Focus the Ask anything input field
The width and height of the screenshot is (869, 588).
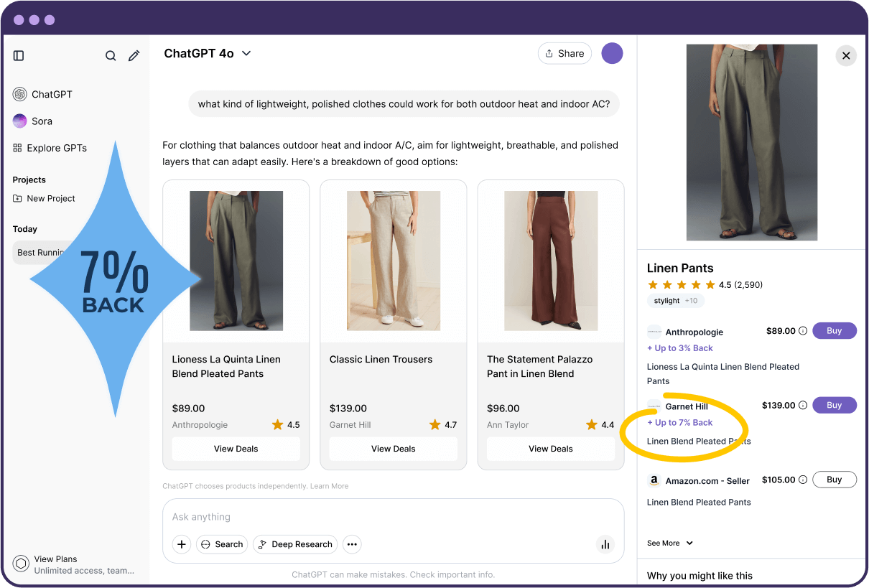(394, 517)
